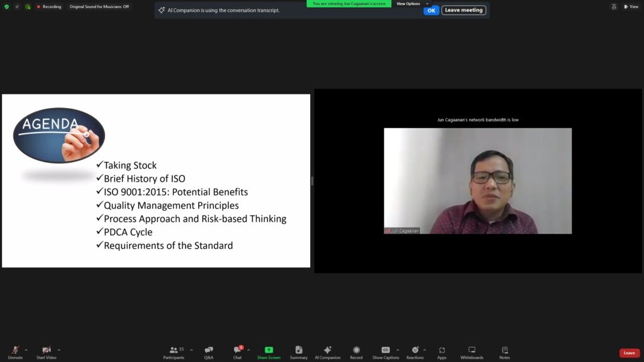Open the Q&A panel
The image size is (644, 362).
(x=208, y=352)
